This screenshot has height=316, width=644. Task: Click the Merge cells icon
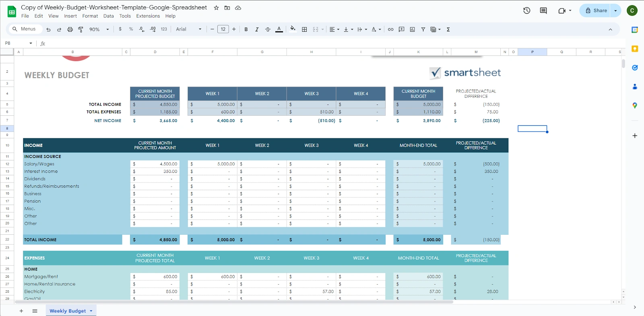click(x=316, y=29)
